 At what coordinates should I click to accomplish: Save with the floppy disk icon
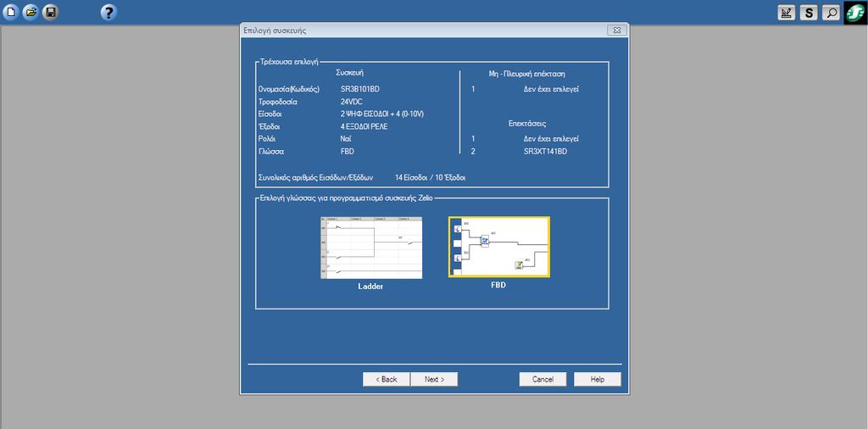click(51, 12)
